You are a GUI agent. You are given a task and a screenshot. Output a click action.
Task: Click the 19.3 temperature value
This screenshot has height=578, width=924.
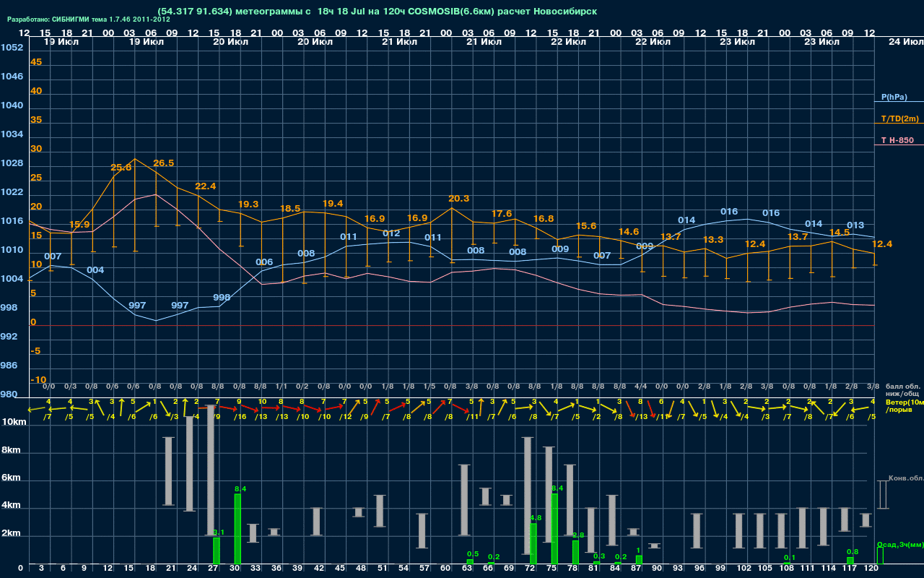click(248, 204)
